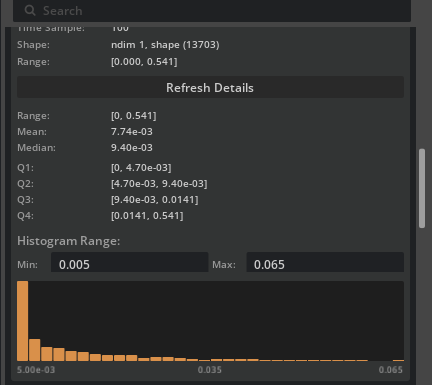432x385 pixels.
Task: Click the 'Max:' label
Action: 224,265
